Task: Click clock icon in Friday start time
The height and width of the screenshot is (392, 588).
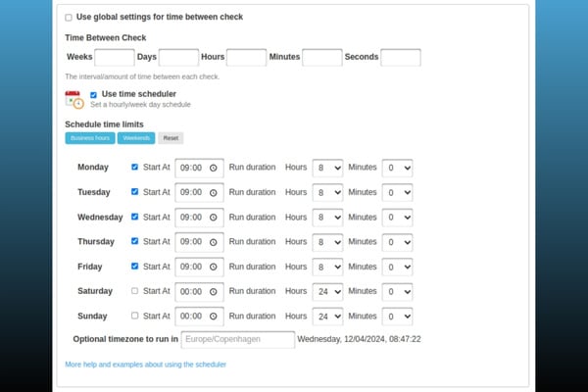Action: [x=213, y=267]
